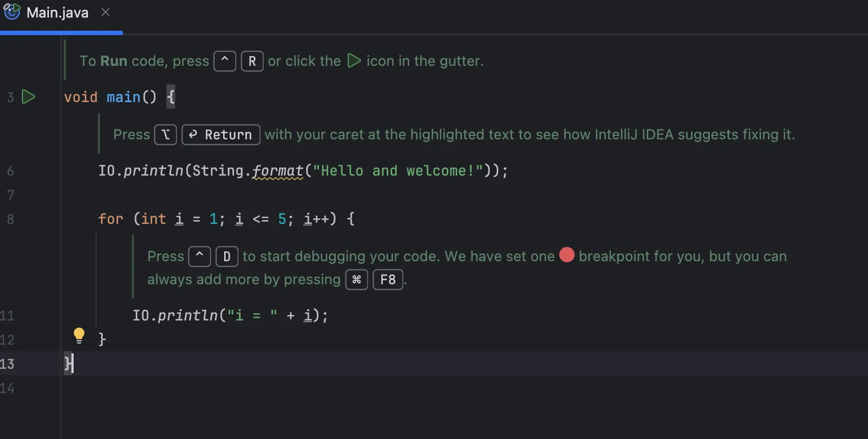Image resolution: width=868 pixels, height=439 pixels.
Task: Click the F8 keycap in the breakpoint hint
Action: click(388, 280)
